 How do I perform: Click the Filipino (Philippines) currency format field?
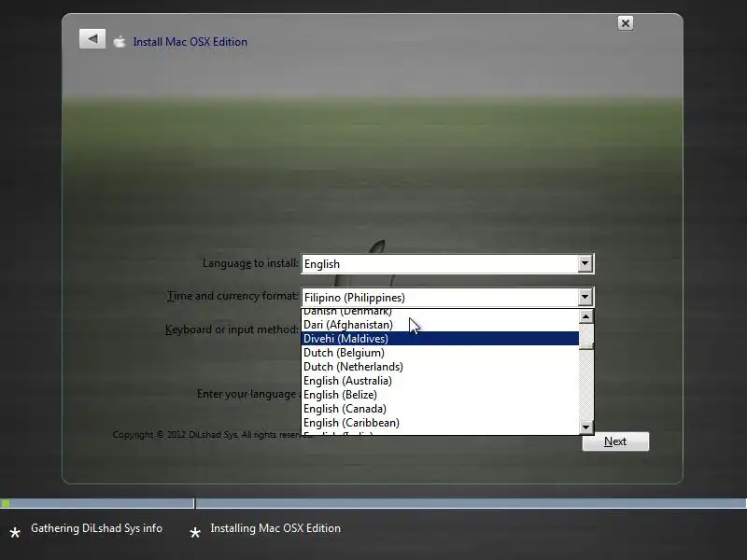(x=447, y=298)
